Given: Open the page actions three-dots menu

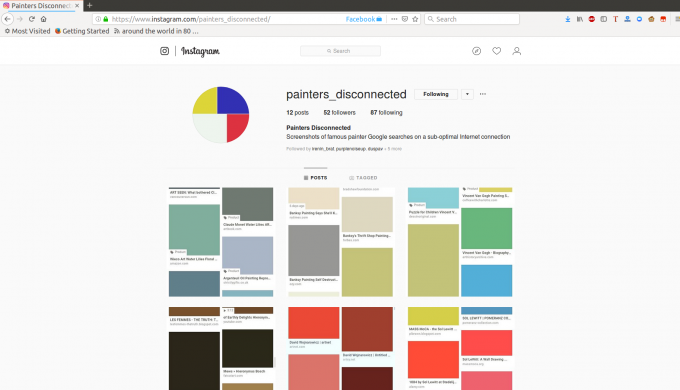Looking at the screenshot, I should tap(394, 19).
